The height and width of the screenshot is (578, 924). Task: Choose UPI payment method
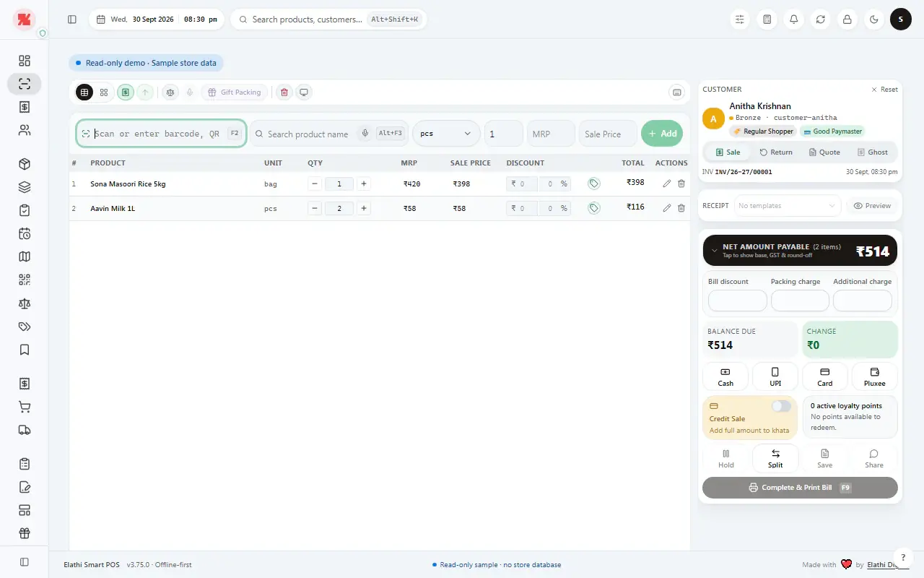coord(775,376)
